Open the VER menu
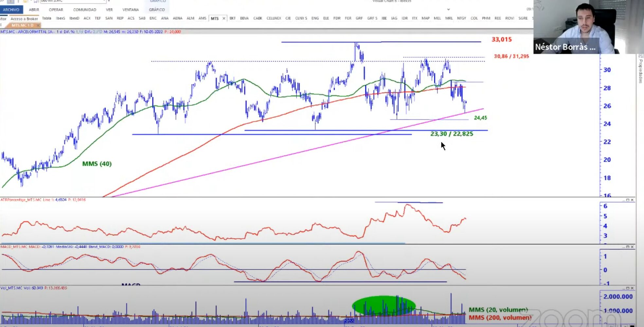 [x=109, y=10]
